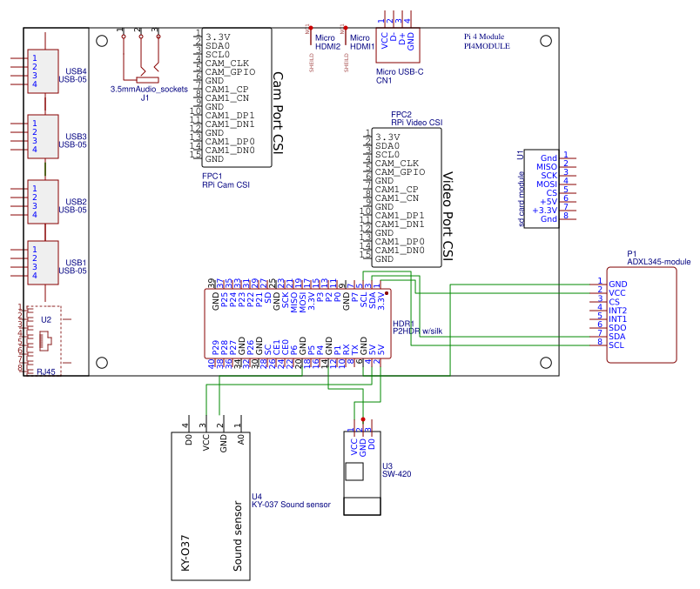Click the "Pi 4 Module" label
Screen dimensions: 700x589
point(484,37)
